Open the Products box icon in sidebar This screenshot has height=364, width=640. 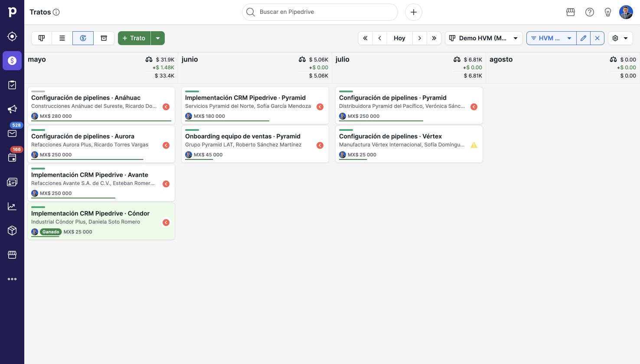12,231
